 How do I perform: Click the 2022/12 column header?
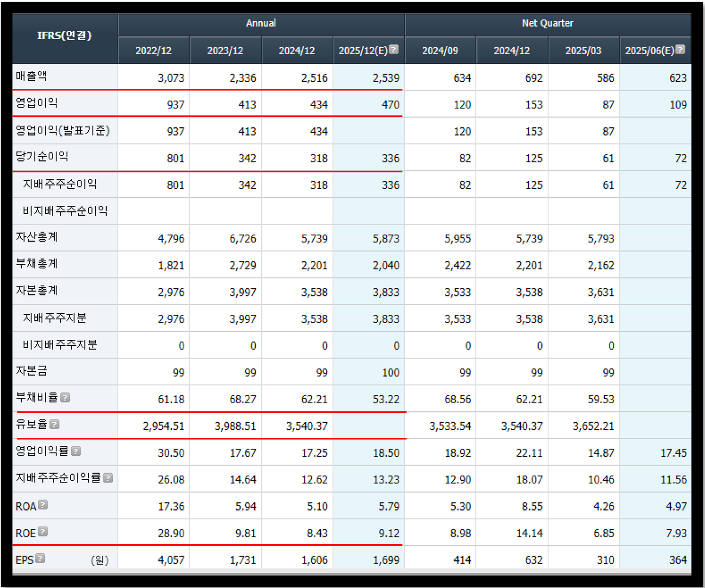tap(153, 50)
